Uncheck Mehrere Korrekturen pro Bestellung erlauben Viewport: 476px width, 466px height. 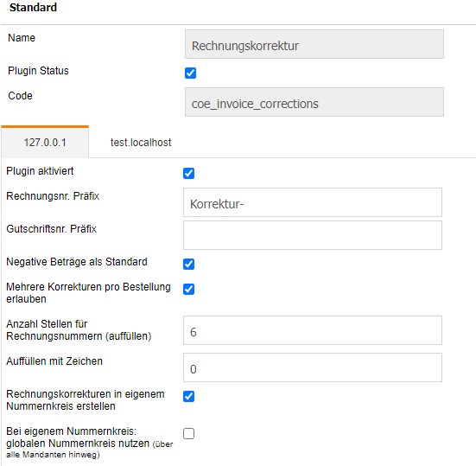[x=188, y=289]
